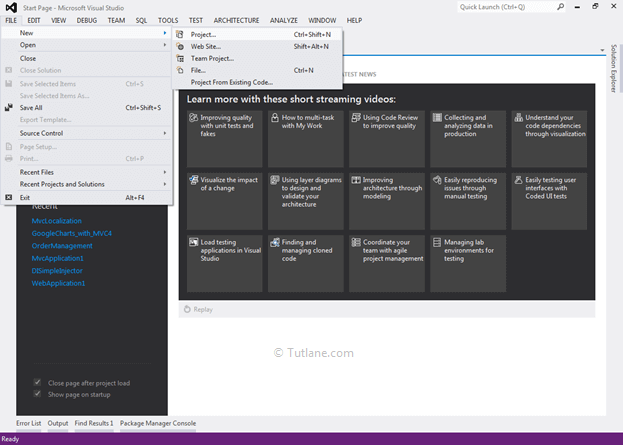Open Package Manager Console tab
This screenshot has width=623, height=445.
coord(158,423)
